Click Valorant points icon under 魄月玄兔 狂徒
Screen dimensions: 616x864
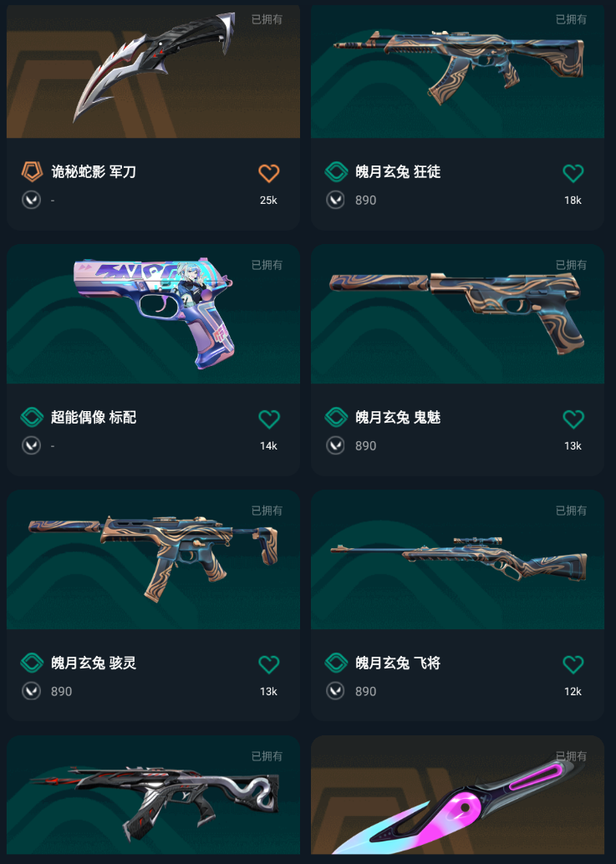[335, 200]
